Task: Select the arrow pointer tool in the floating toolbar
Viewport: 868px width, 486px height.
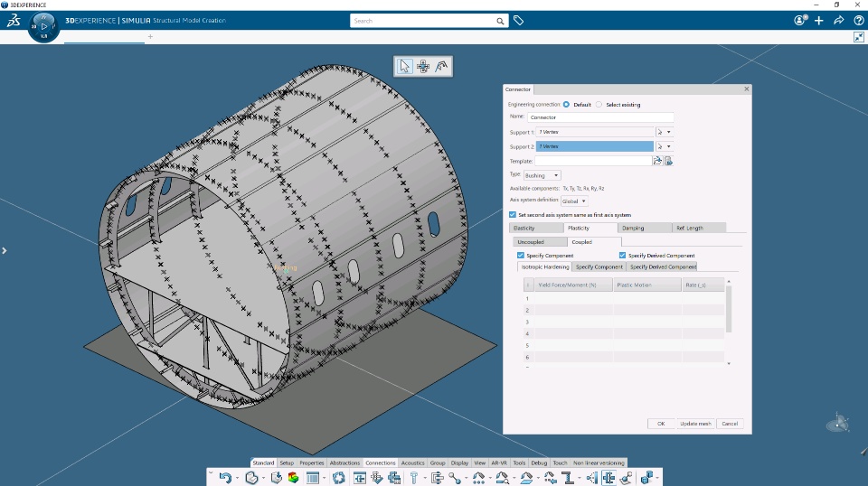Action: point(405,66)
